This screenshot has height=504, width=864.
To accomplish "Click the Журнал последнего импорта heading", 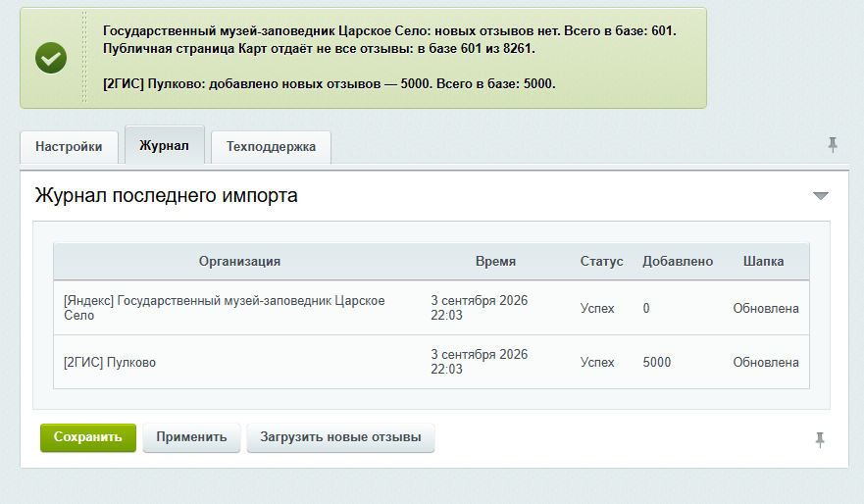I will pos(166,195).
